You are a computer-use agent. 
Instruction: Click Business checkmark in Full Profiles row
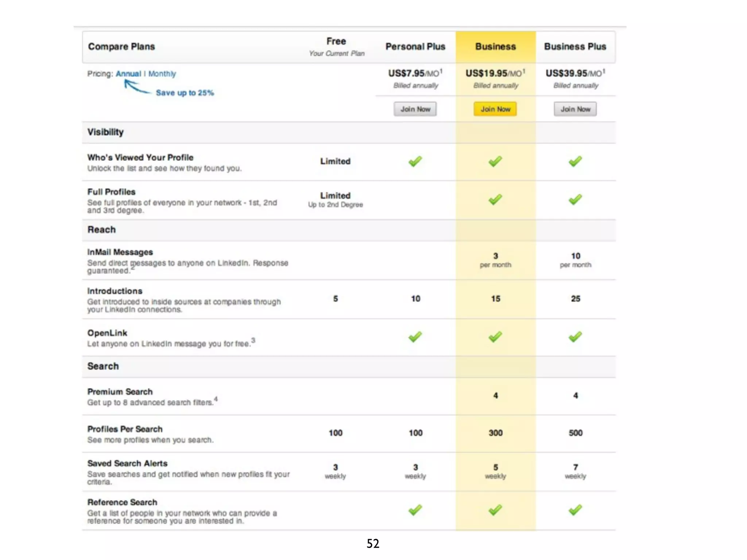click(x=495, y=199)
